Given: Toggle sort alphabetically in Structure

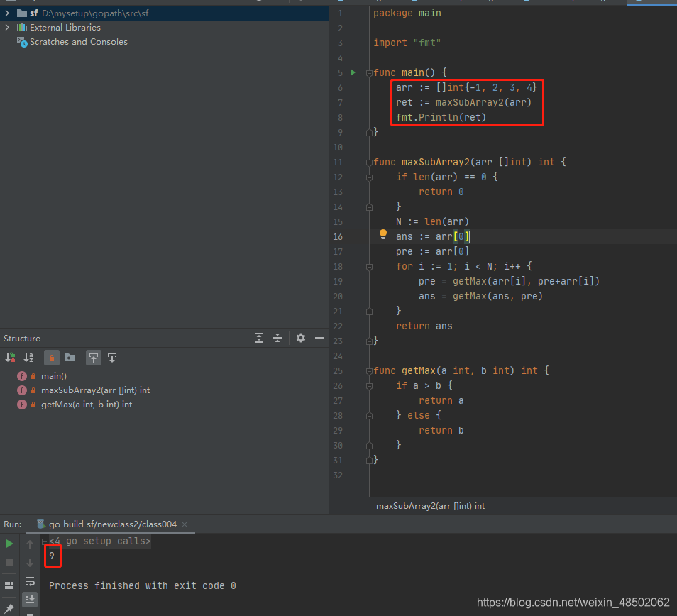Looking at the screenshot, I should (28, 358).
